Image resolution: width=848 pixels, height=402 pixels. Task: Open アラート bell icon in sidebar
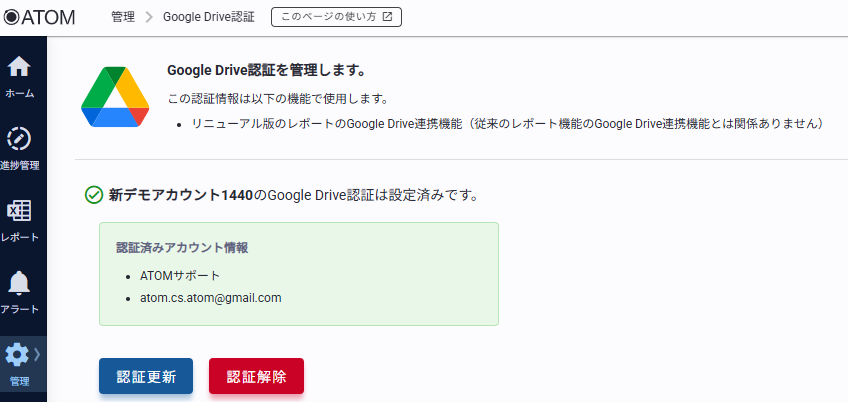click(19, 283)
